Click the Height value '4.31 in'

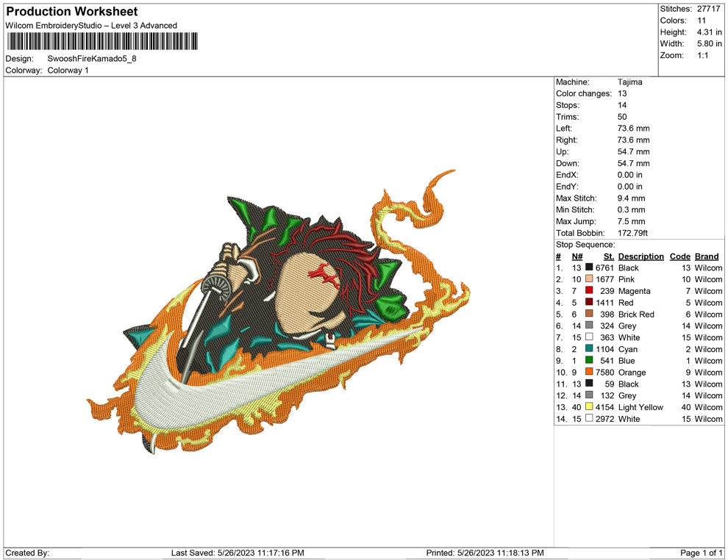click(x=709, y=32)
